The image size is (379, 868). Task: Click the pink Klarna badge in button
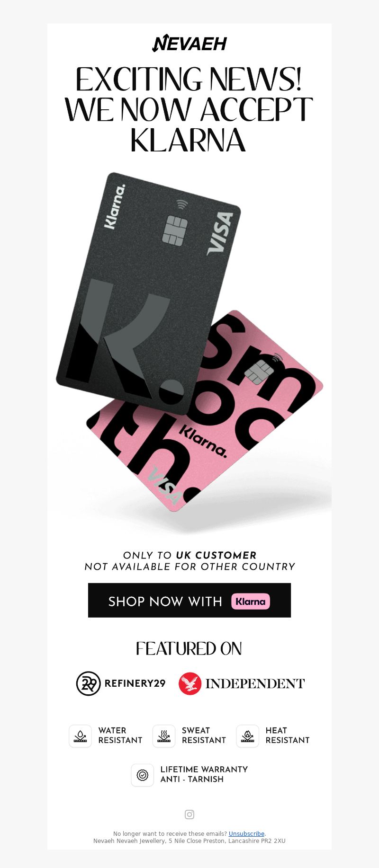click(x=251, y=601)
